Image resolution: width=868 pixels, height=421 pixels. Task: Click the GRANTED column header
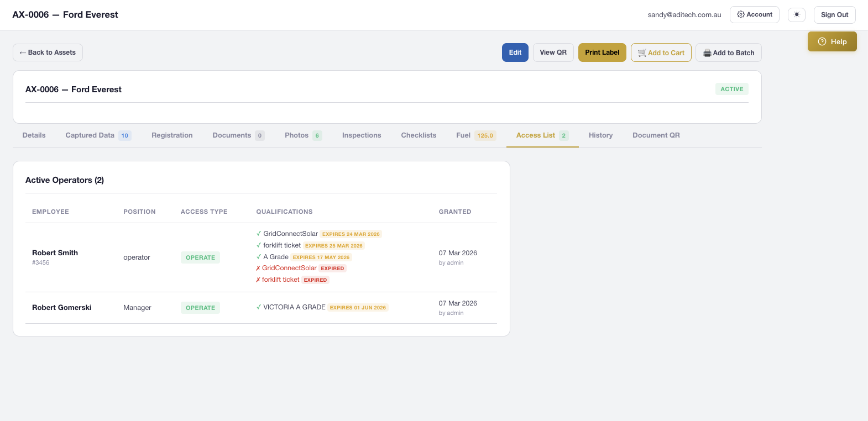(455, 212)
